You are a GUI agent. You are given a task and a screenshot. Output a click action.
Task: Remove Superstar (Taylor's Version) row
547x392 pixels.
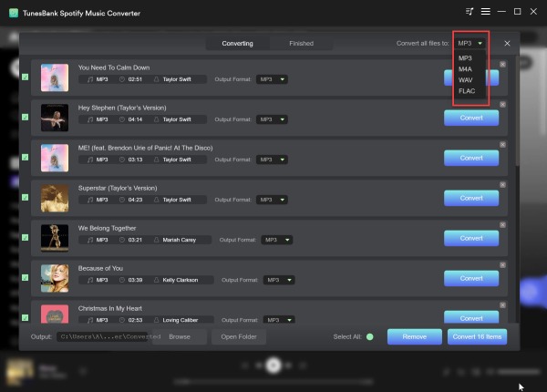pyautogui.click(x=502, y=184)
